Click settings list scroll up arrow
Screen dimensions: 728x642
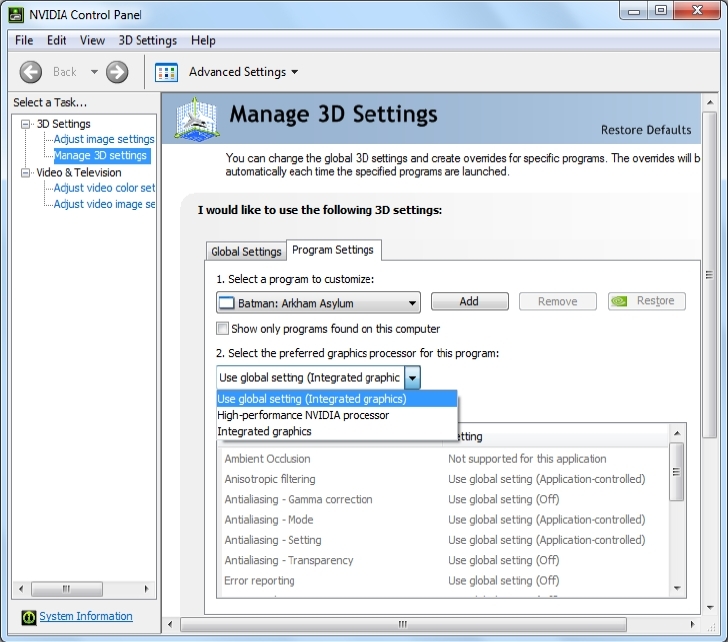coord(677,433)
